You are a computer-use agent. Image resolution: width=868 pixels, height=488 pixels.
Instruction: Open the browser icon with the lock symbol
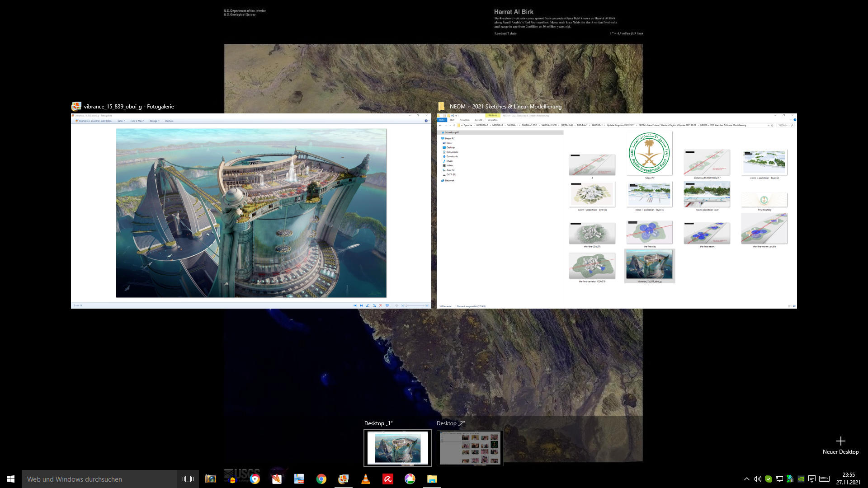[255, 479]
